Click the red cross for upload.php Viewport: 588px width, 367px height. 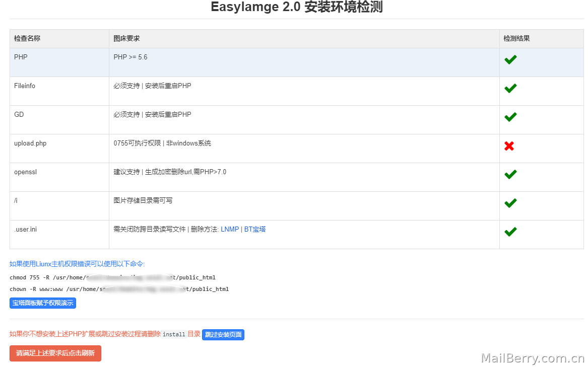[509, 146]
